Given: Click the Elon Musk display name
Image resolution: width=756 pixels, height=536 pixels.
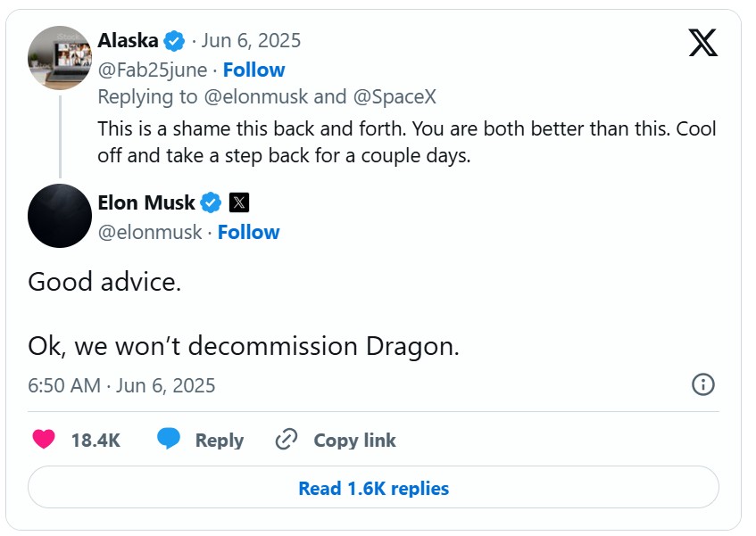Looking at the screenshot, I should click(146, 203).
